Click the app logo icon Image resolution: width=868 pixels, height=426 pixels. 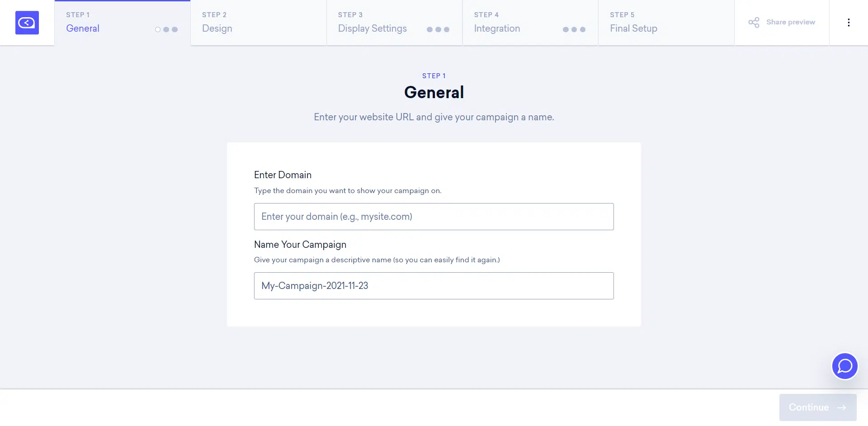point(27,23)
